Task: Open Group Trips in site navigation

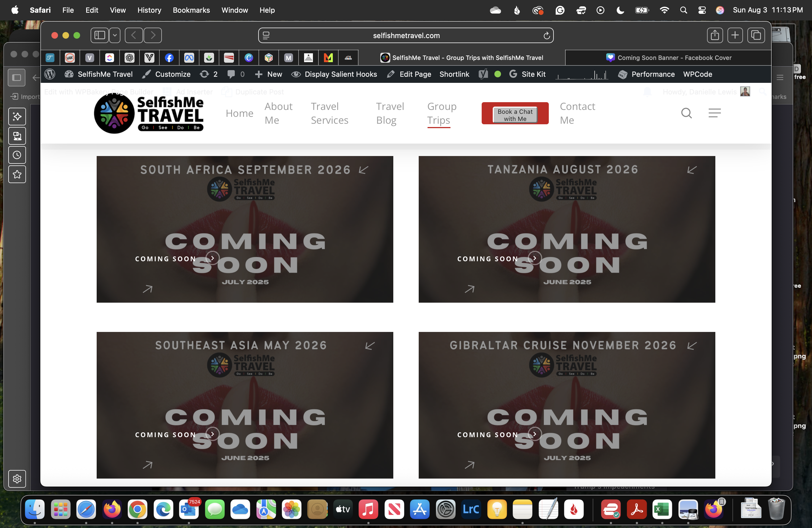Action: [442, 113]
